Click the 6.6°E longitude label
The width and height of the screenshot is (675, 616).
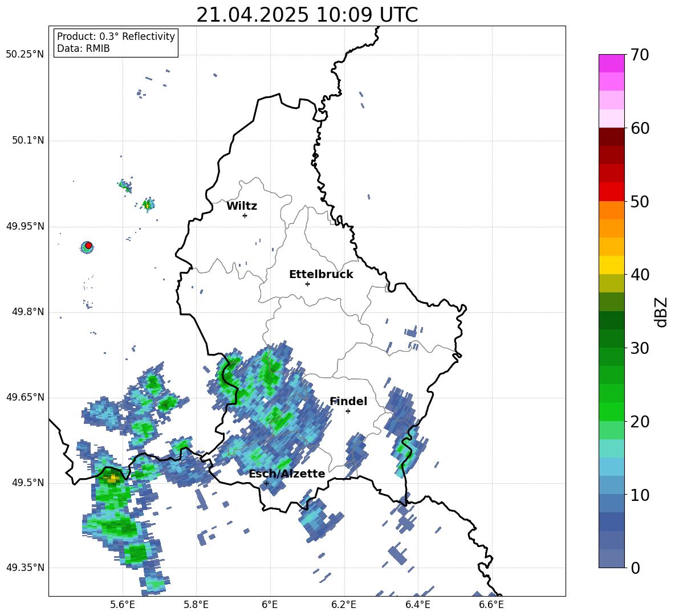click(491, 605)
